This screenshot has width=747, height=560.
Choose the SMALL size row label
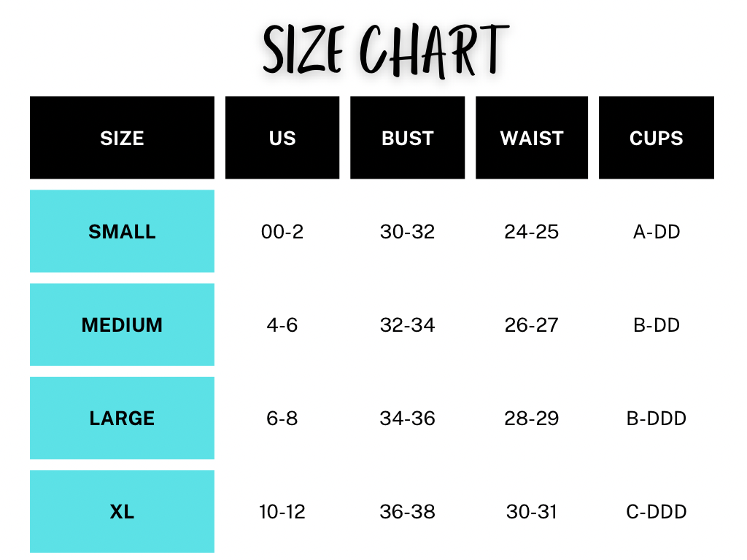pyautogui.click(x=122, y=232)
